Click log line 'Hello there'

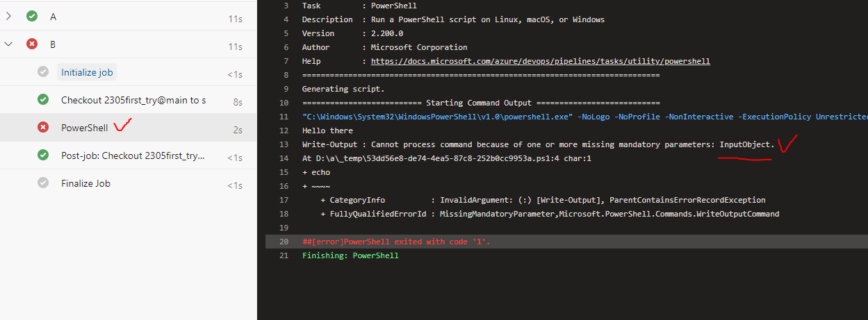coord(327,130)
